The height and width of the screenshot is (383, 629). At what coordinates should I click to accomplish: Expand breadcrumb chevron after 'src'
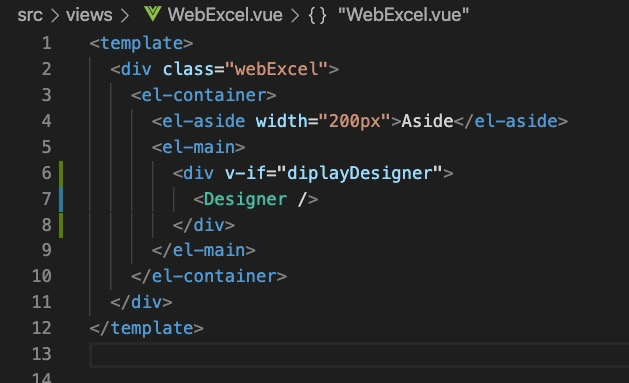pyautogui.click(x=55, y=16)
